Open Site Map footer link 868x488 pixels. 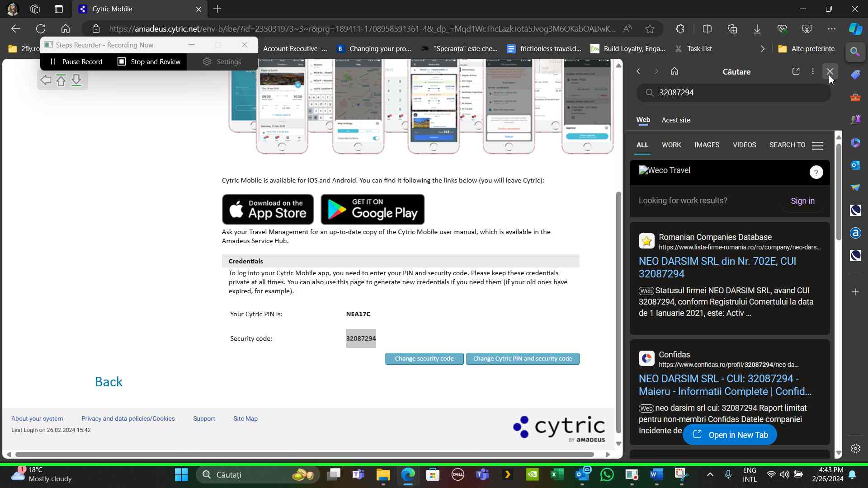(x=245, y=419)
